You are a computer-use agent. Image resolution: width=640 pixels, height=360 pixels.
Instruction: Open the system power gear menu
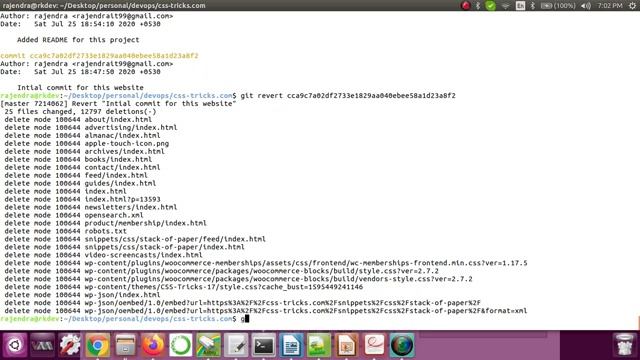(632, 6)
